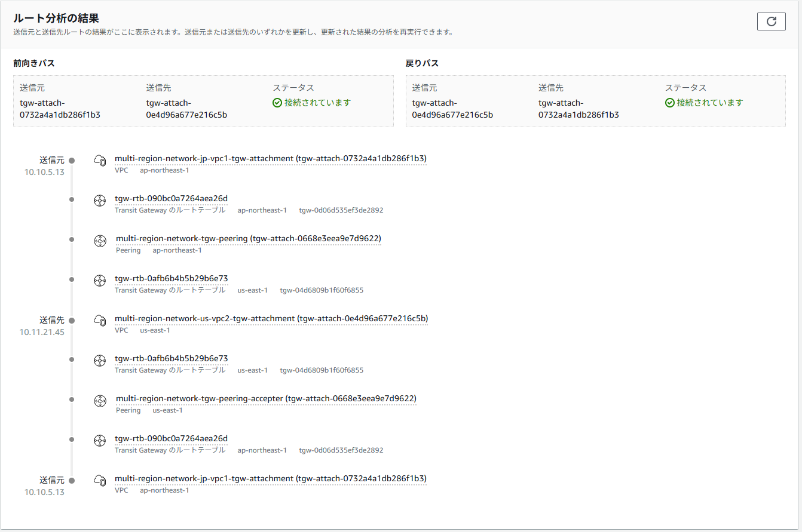Open tgw-rtb-090bc0a7264aea26d link above multi-region-network-tgw-peering (ap-northeast-1)
802x532 pixels.
(x=171, y=199)
